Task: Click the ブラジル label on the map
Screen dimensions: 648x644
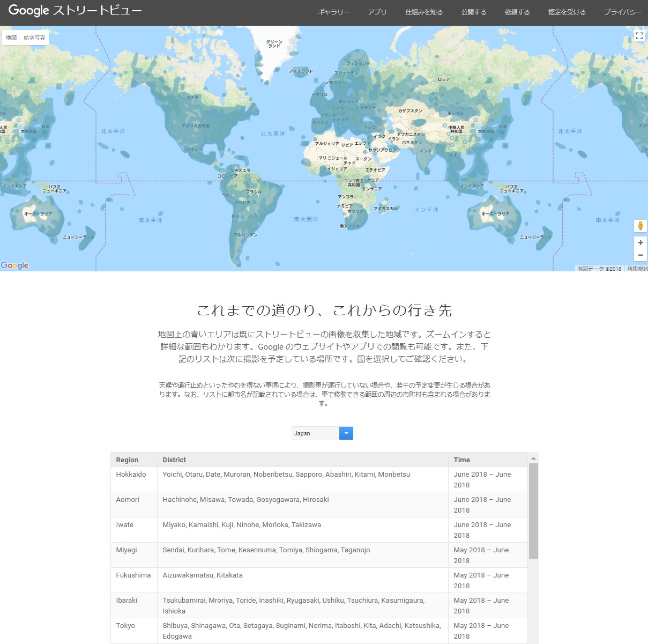Action: (254, 191)
